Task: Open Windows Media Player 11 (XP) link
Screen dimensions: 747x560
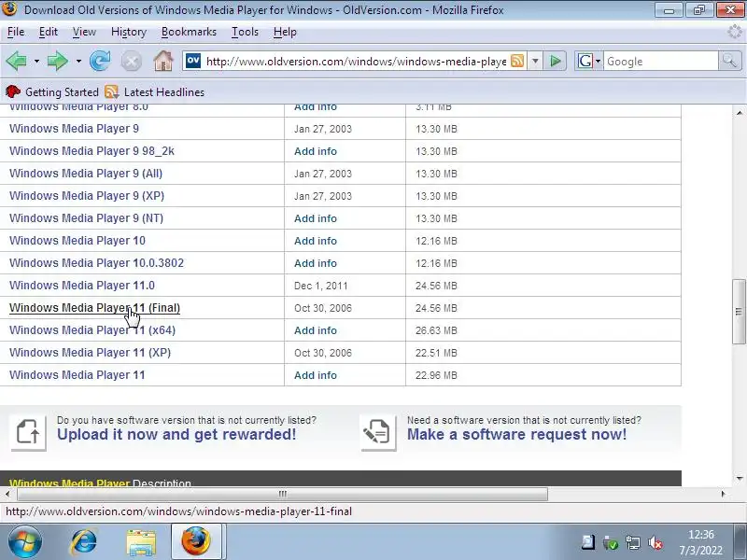Action: [90, 353]
